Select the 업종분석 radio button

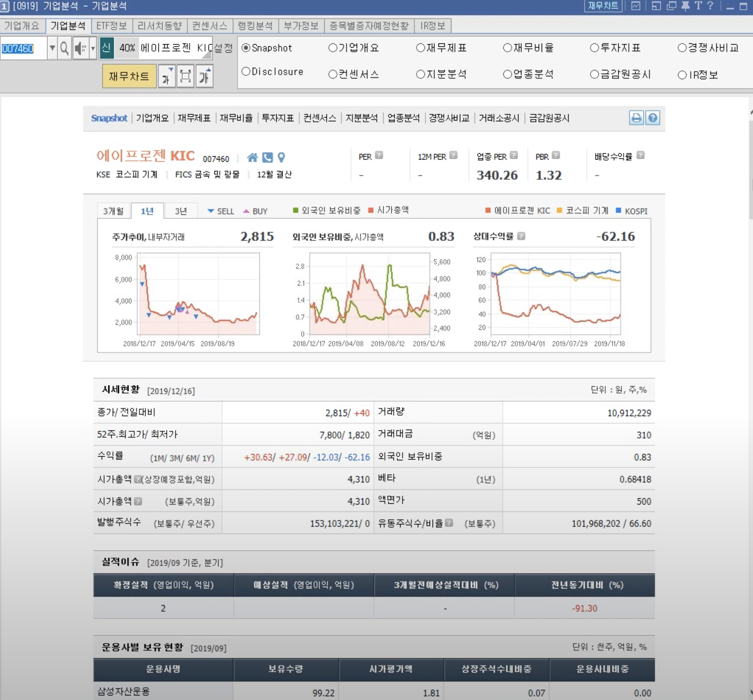[507, 75]
